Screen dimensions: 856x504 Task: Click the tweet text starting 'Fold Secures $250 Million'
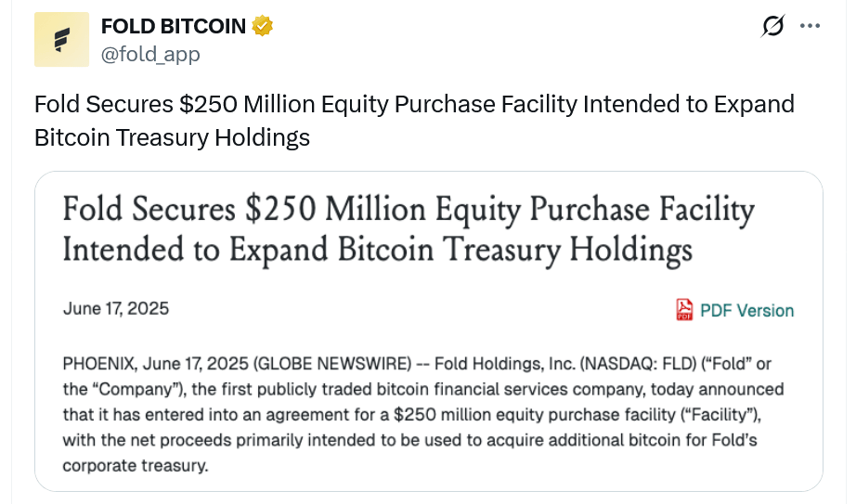pos(413,104)
